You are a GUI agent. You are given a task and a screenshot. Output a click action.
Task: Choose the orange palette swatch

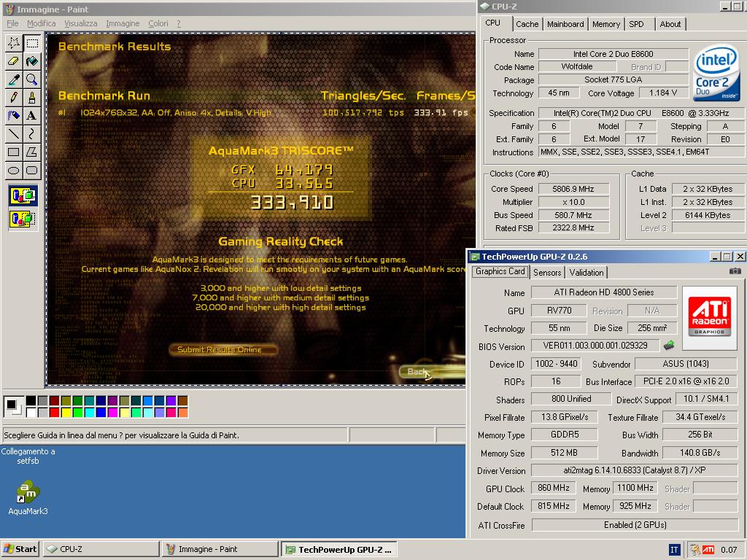coord(182,413)
